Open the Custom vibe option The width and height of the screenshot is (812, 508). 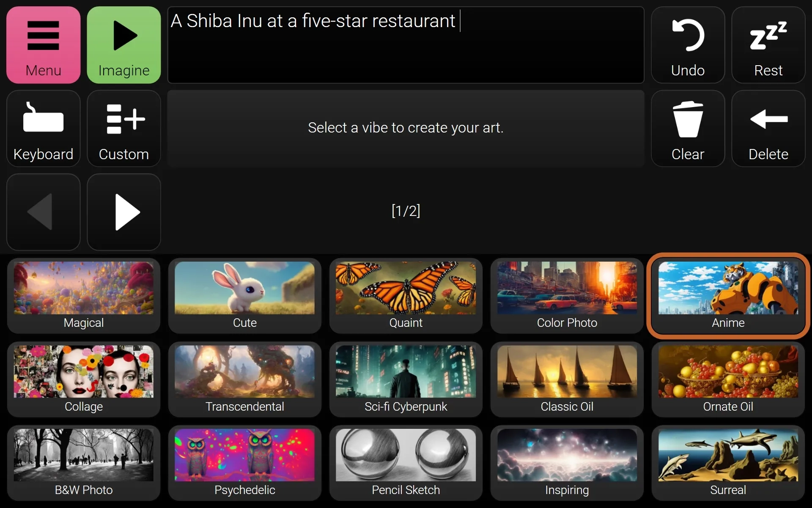pyautogui.click(x=124, y=129)
